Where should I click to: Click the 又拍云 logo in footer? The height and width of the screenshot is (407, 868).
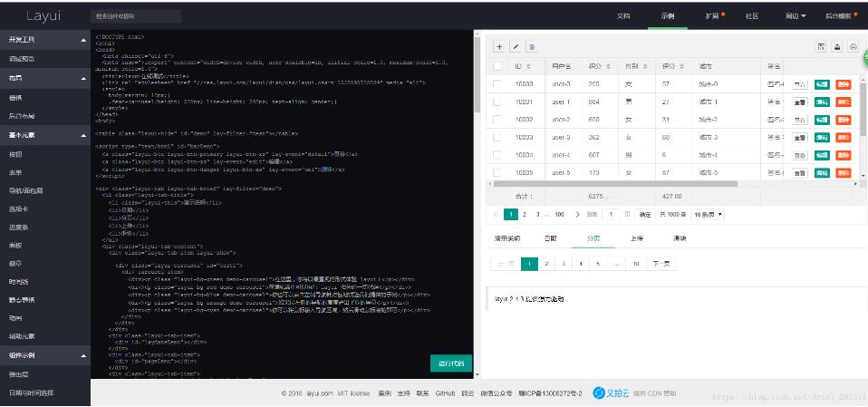pos(612,393)
